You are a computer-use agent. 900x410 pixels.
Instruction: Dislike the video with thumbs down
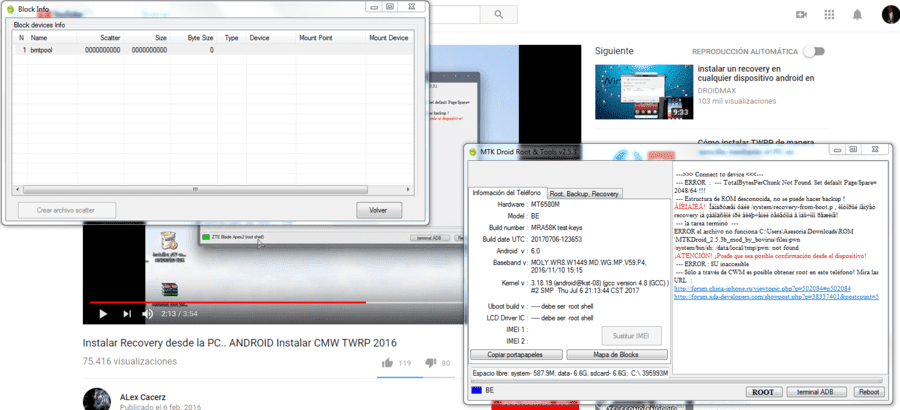pyautogui.click(x=430, y=362)
